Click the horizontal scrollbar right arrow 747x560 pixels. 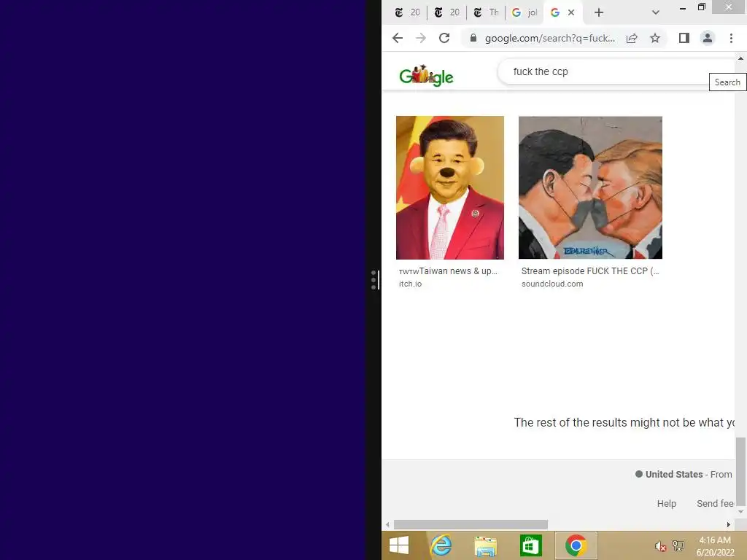point(729,524)
